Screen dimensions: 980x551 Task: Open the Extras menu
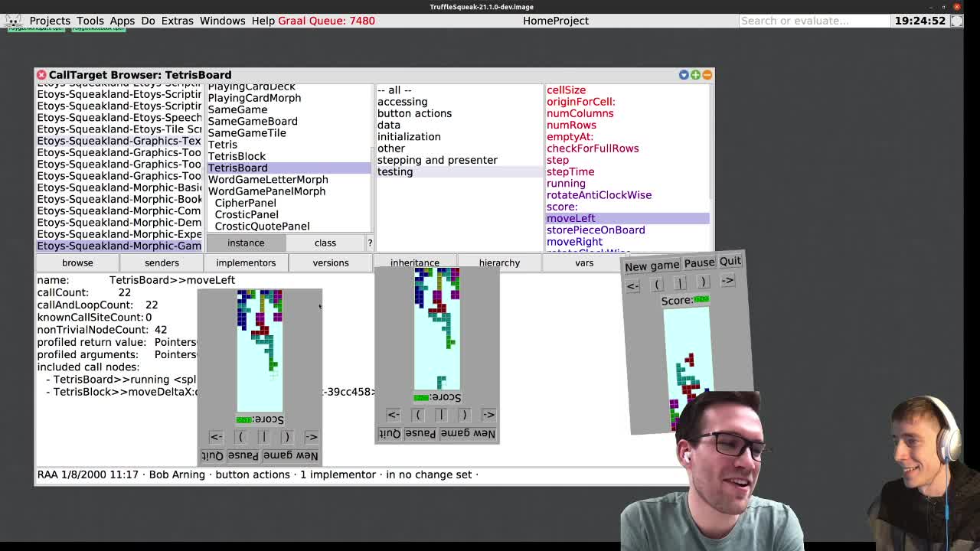point(177,21)
